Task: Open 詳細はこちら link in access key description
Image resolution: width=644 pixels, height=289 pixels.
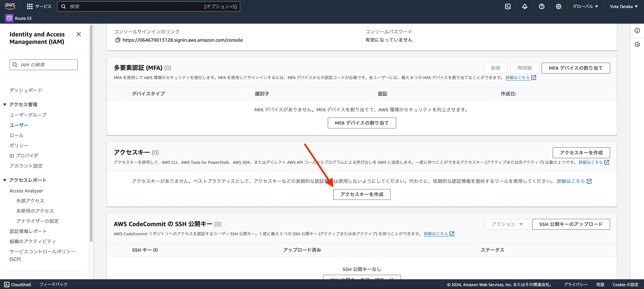Action: pyautogui.click(x=590, y=162)
